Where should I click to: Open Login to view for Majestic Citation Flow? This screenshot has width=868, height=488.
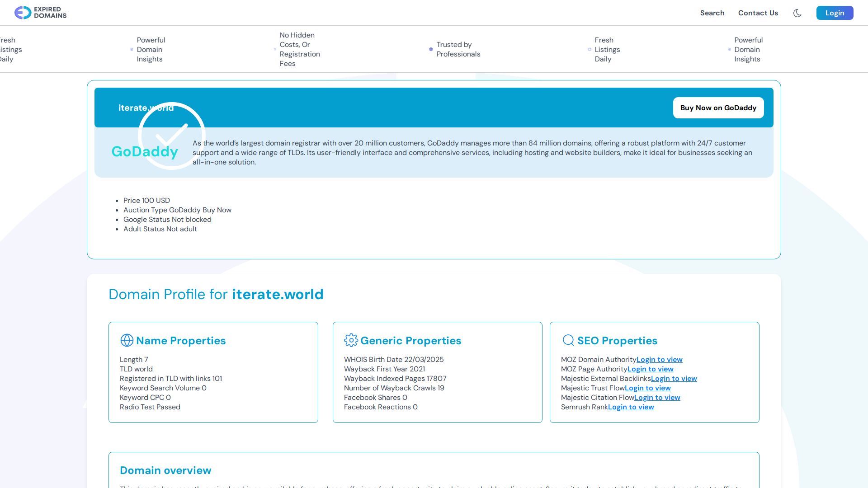pyautogui.click(x=657, y=397)
